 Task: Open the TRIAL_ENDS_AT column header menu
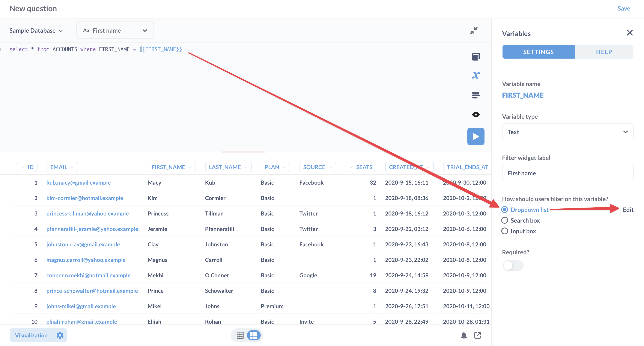[467, 167]
